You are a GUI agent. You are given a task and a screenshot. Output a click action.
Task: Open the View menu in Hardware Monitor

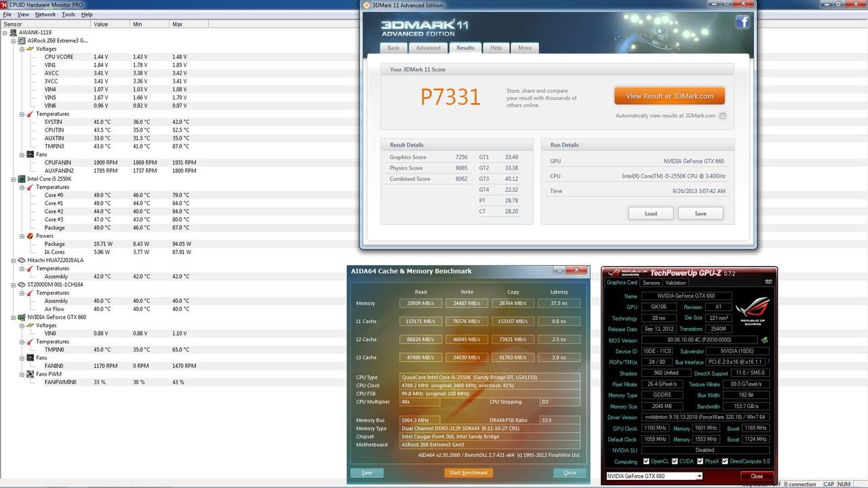(x=23, y=14)
